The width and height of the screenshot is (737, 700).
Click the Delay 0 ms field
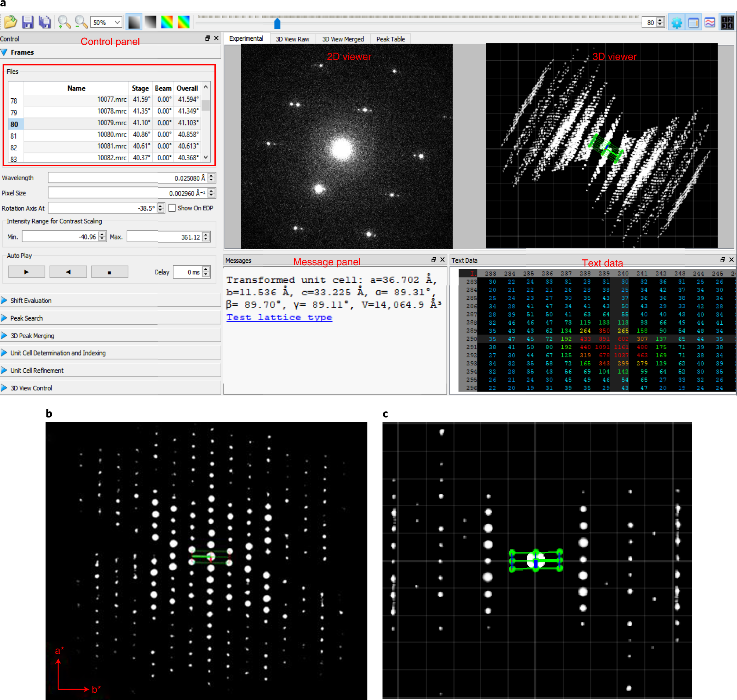click(188, 272)
